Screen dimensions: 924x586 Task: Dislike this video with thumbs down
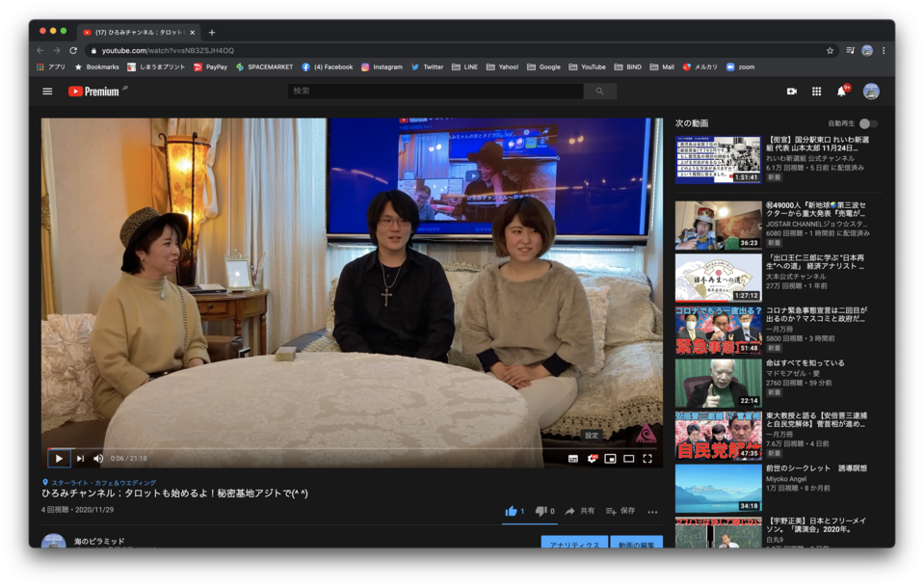541,511
